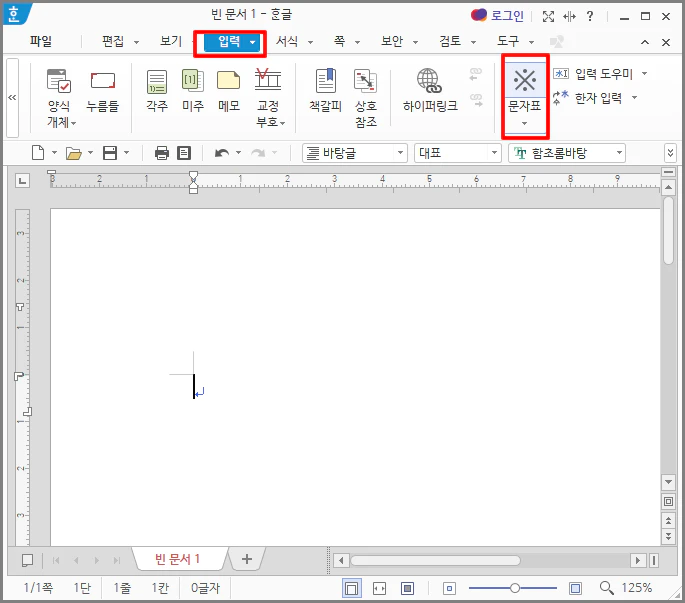Open the 함초롬바탕 font dropdown
Screen dimensions: 685x603
click(567, 153)
